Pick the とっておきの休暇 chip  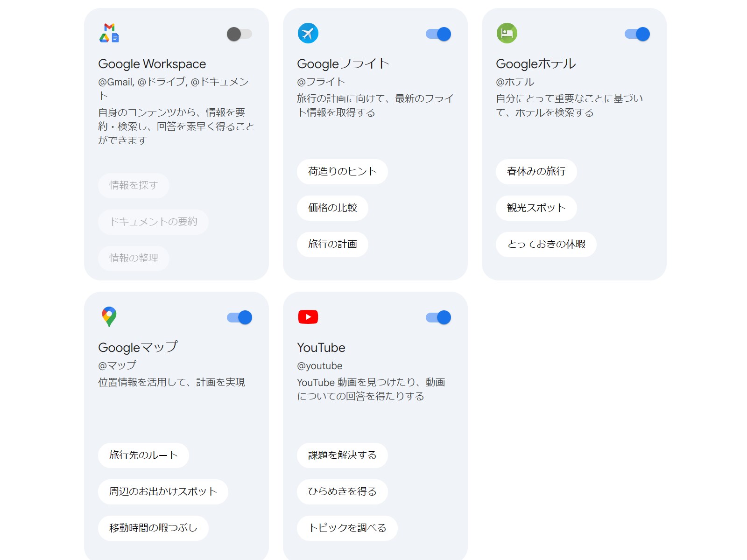click(546, 245)
